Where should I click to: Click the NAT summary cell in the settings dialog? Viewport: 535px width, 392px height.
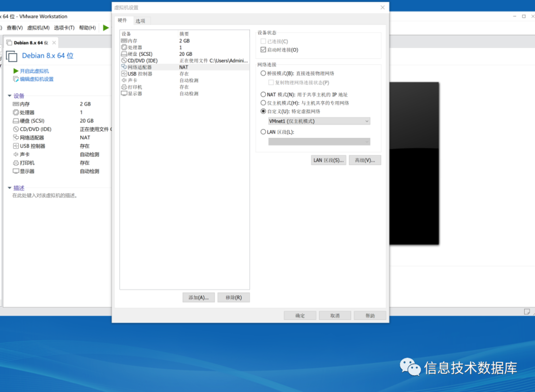(184, 67)
